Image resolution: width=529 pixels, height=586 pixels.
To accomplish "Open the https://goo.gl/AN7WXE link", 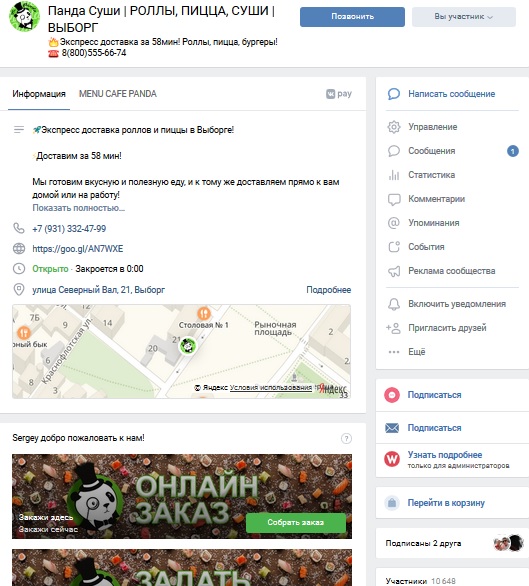I will point(78,249).
